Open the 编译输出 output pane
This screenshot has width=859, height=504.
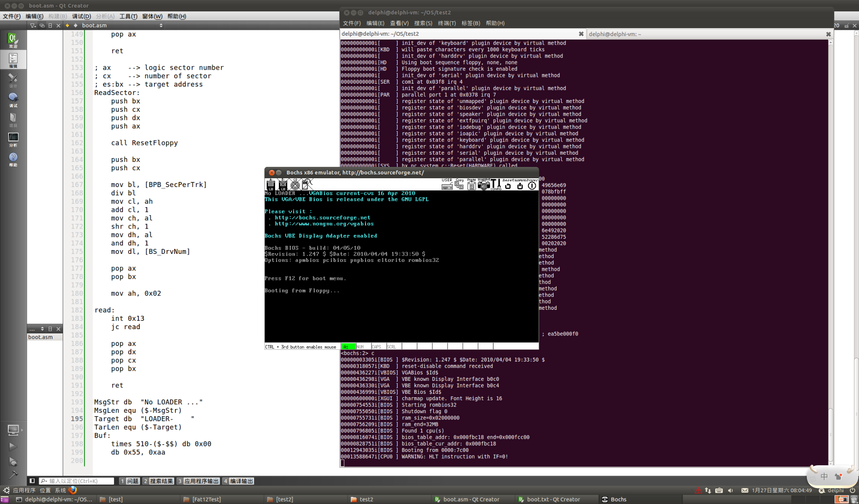(x=238, y=481)
